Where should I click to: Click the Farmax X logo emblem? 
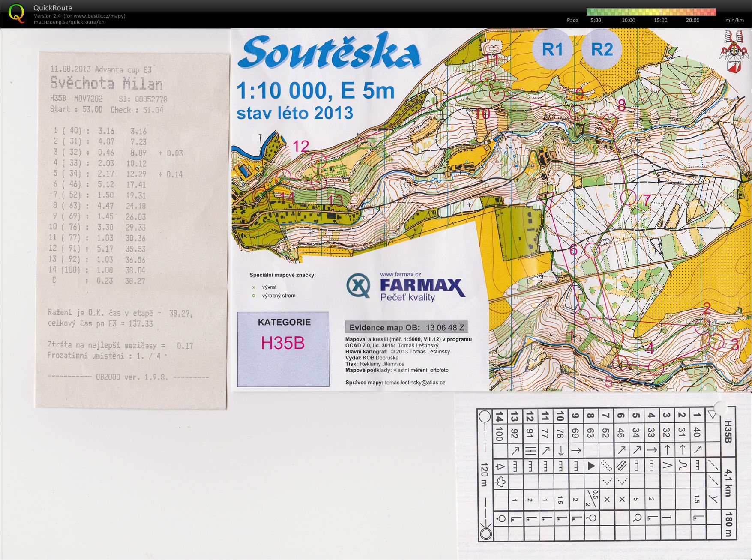(x=359, y=285)
